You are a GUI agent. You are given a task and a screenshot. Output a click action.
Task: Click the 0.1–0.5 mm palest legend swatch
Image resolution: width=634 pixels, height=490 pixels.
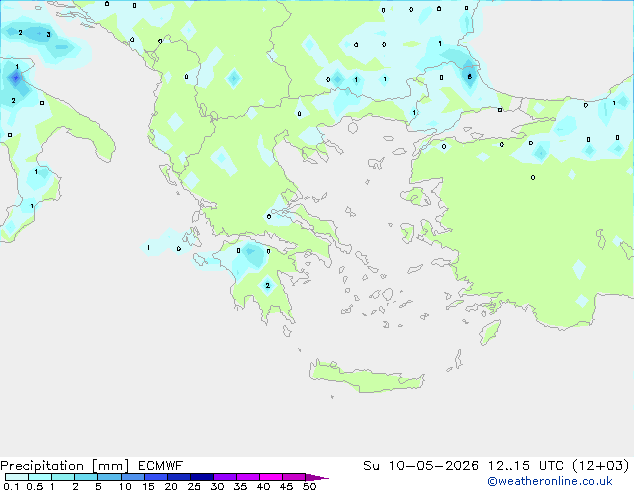click(x=17, y=477)
